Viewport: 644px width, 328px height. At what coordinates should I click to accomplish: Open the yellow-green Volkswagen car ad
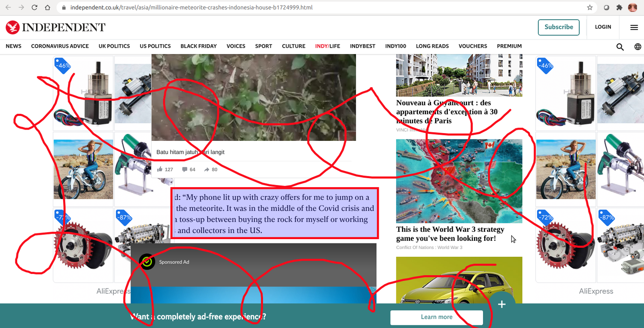click(x=459, y=280)
